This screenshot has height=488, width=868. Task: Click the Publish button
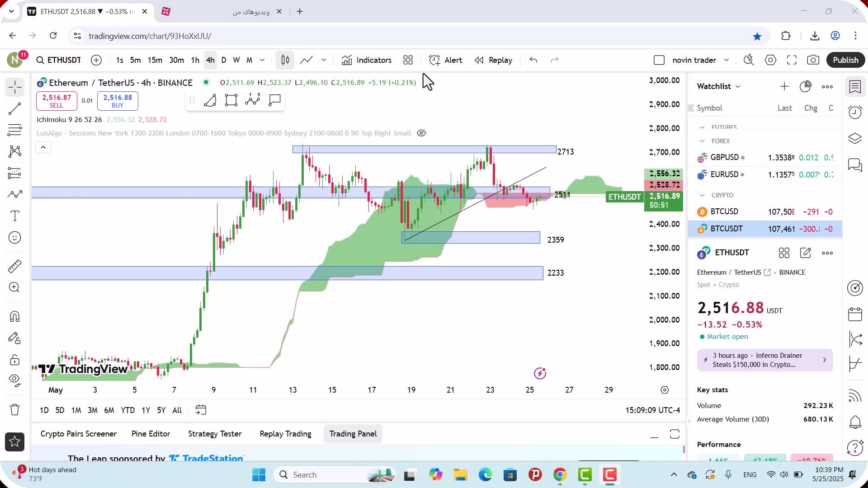845,60
